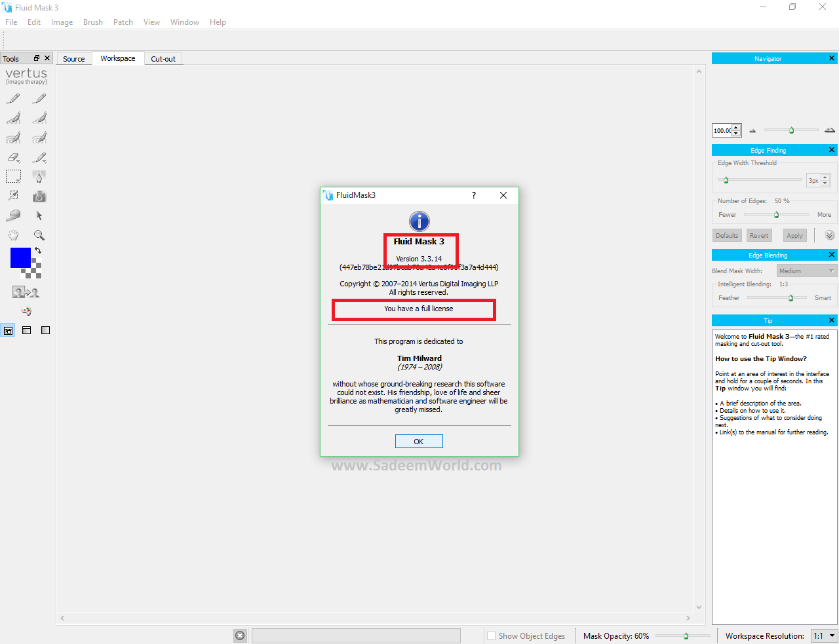The width and height of the screenshot is (839, 644).
Task: Select the Eraser tool
Action: (x=13, y=157)
